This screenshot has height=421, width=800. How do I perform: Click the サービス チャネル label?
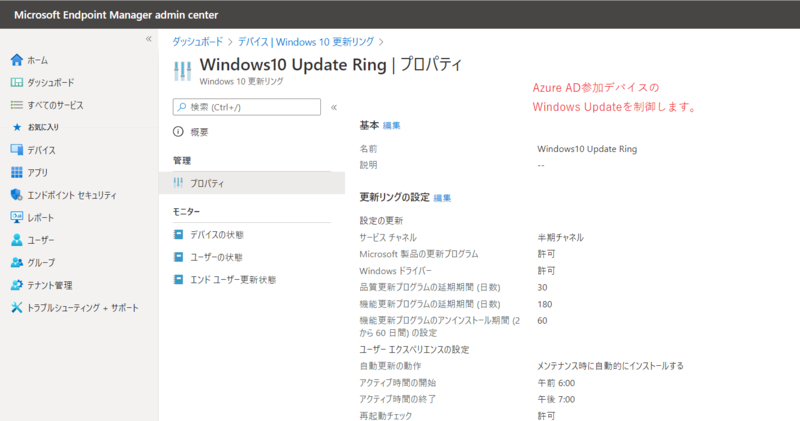tap(388, 237)
